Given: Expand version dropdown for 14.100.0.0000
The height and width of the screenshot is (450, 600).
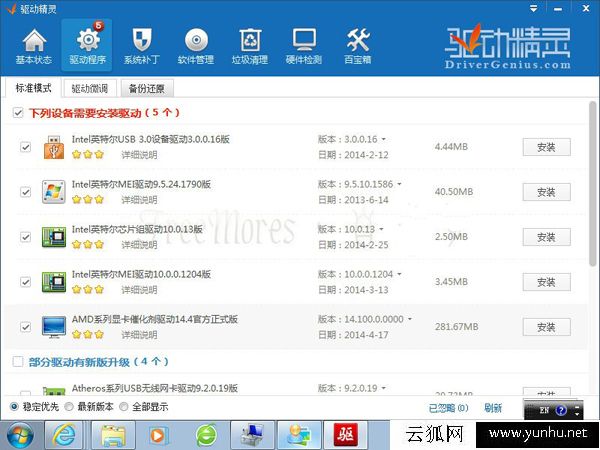Looking at the screenshot, I should (x=410, y=319).
